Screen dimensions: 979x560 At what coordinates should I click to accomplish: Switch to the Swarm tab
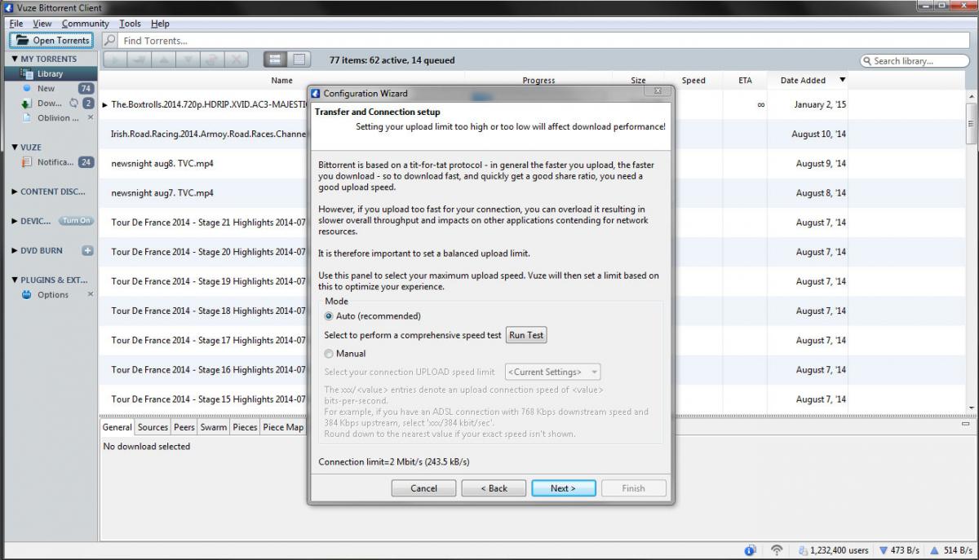click(214, 427)
